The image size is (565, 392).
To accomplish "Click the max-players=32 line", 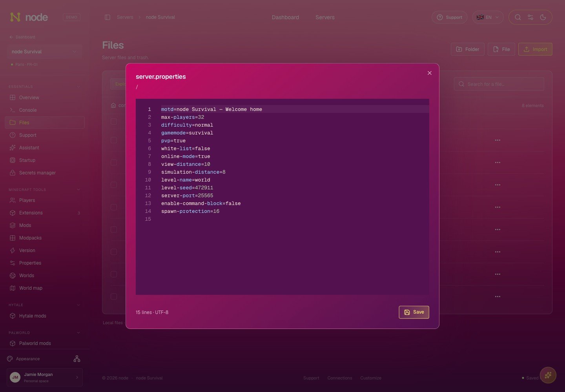I will [x=182, y=117].
